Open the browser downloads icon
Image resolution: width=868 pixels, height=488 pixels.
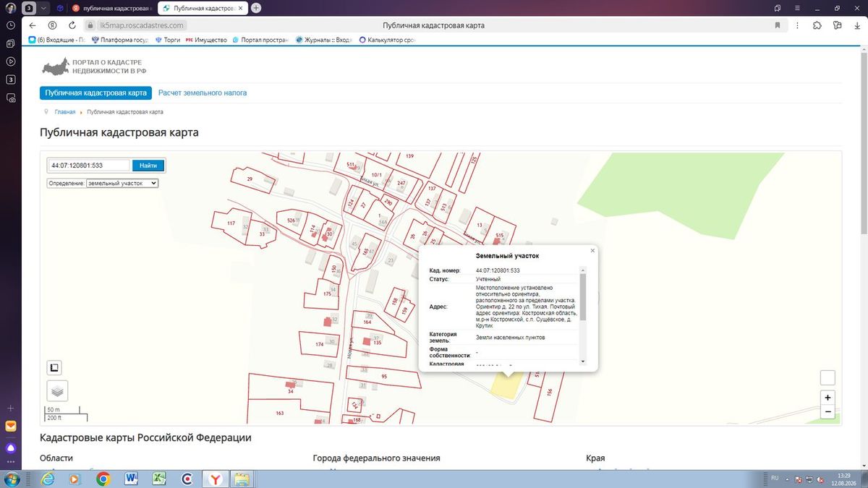click(856, 25)
